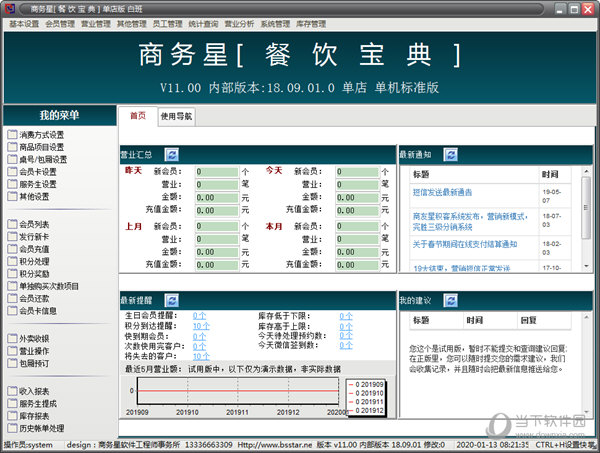This screenshot has height=453, width=600.
Task: Open the 员工管理 menu
Action: pos(167,24)
